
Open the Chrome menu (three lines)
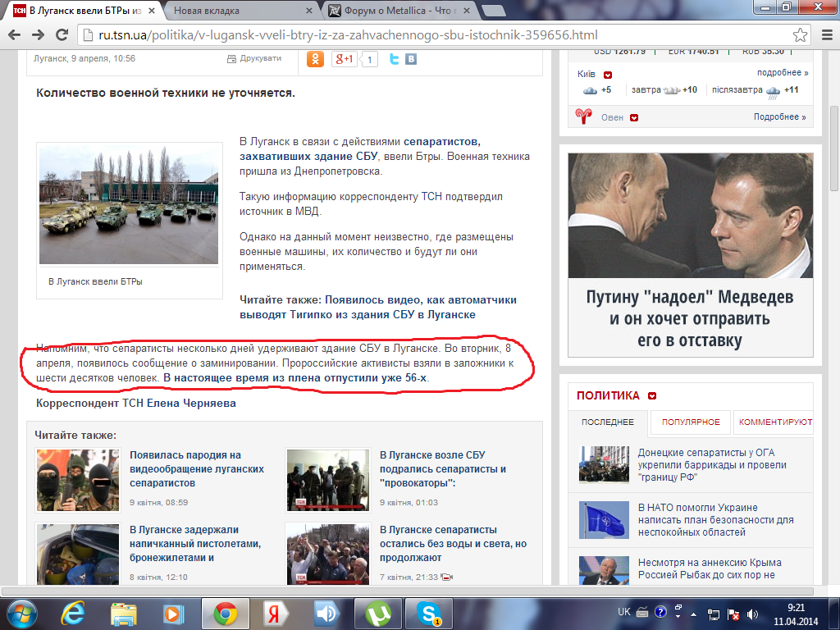[824, 35]
